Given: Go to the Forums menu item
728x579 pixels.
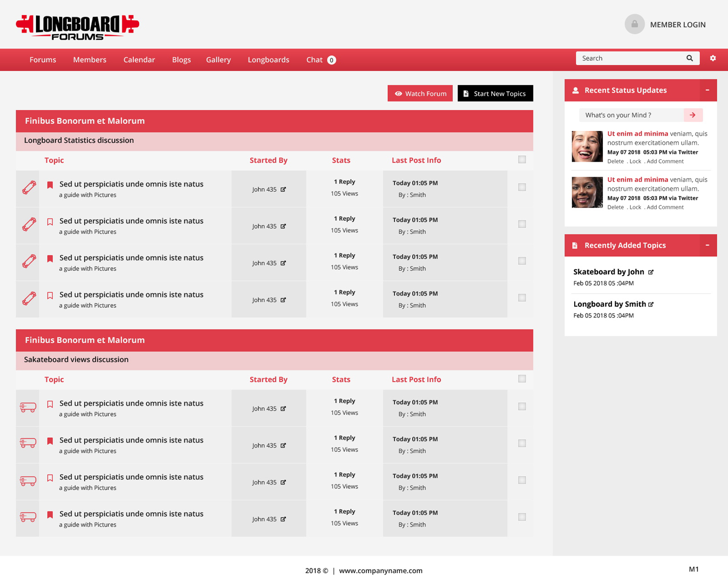Looking at the screenshot, I should (x=43, y=60).
